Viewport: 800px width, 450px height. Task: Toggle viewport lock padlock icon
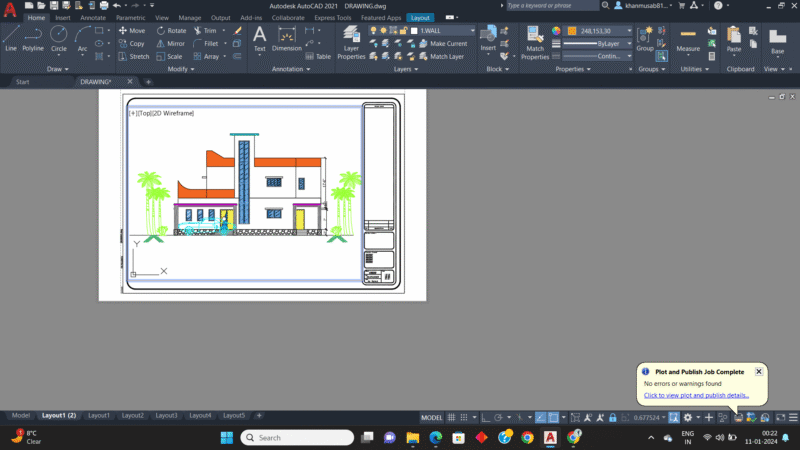(x=613, y=417)
